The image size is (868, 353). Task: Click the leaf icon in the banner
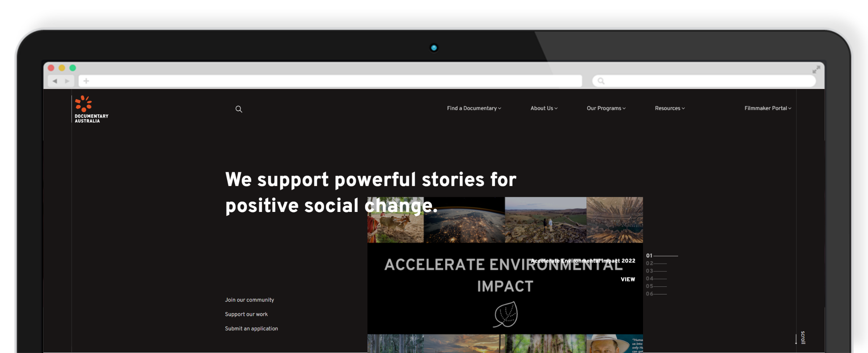pos(506,314)
